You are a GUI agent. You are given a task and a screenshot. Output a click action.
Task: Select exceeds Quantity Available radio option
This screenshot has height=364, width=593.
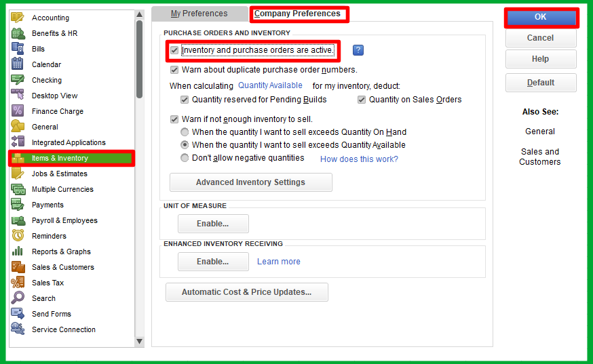point(185,145)
